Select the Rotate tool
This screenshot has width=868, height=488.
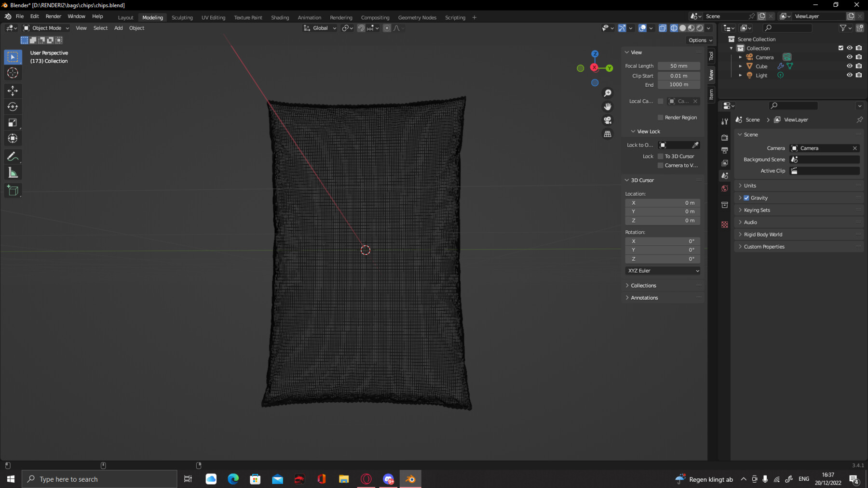[13, 106]
